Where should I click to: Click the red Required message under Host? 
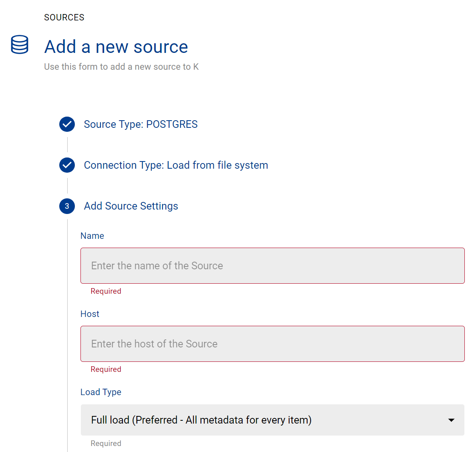(106, 369)
